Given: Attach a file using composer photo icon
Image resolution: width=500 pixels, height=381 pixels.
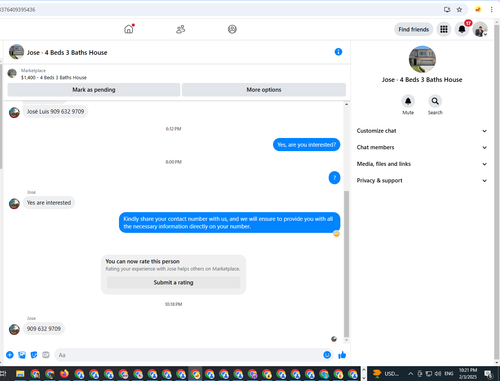Looking at the screenshot, I should click(x=22, y=355).
